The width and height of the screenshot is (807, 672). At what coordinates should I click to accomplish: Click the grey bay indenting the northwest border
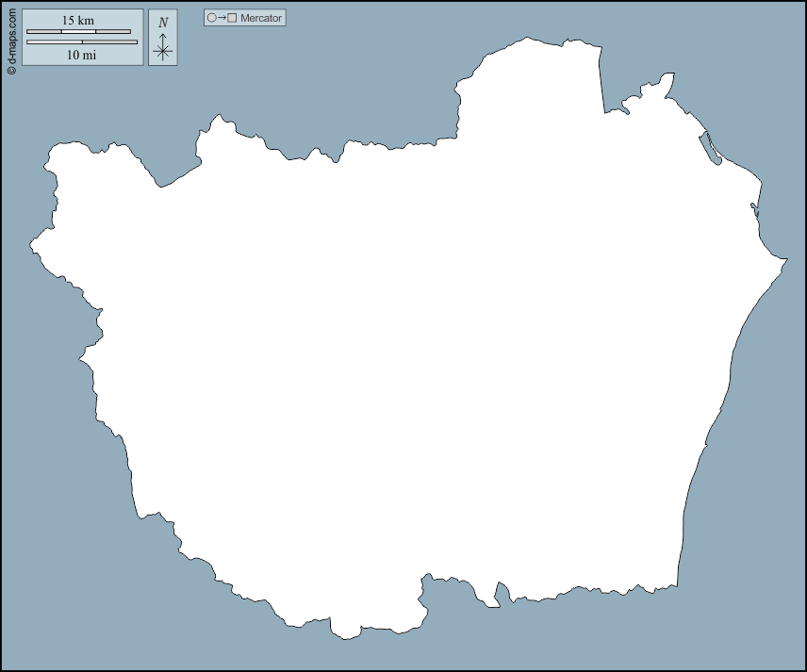click(174, 170)
